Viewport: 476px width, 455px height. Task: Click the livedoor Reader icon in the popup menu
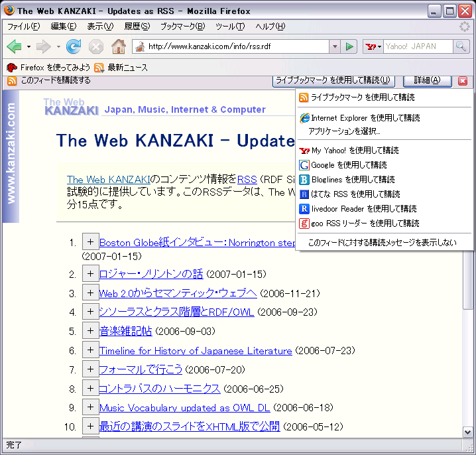tap(304, 209)
